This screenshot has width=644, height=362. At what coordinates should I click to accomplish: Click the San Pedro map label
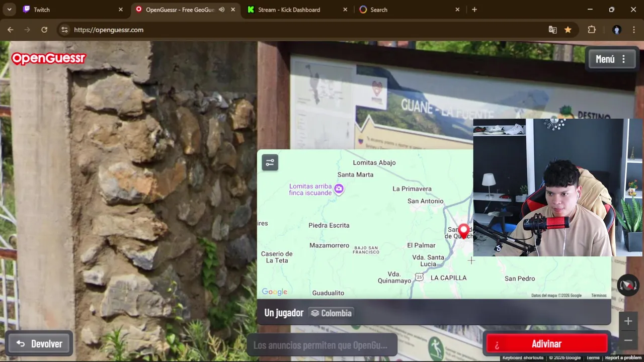(520, 279)
